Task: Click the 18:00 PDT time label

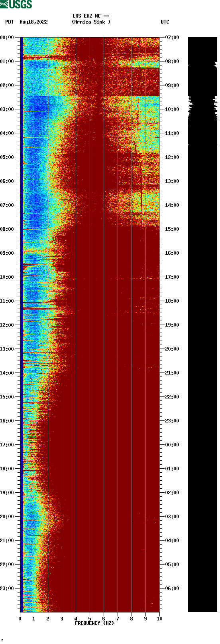Action: tap(7, 469)
